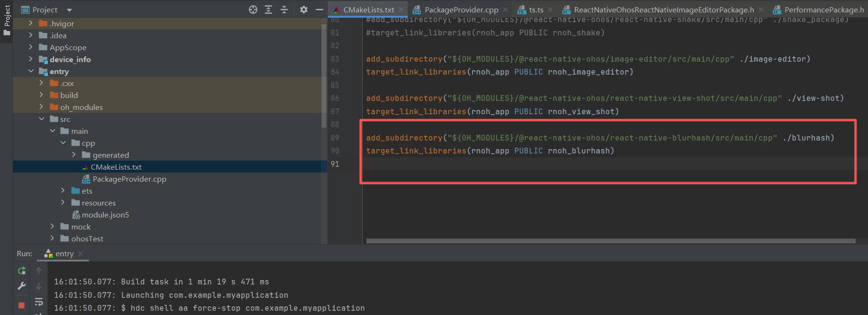868x315 pixels.
Task: Expand the device_info folder
Action: tap(31, 59)
